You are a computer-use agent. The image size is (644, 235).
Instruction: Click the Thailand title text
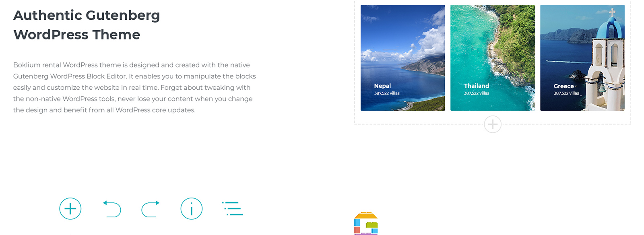click(x=477, y=86)
